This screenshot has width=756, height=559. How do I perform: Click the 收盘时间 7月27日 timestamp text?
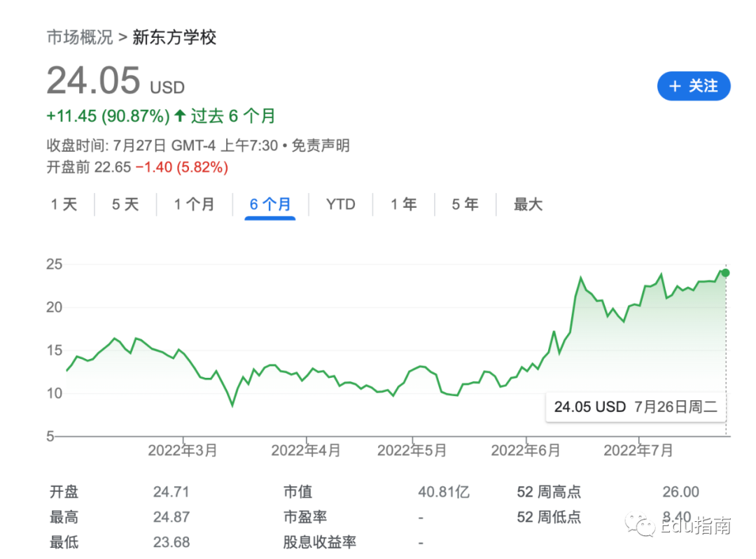click(x=162, y=145)
